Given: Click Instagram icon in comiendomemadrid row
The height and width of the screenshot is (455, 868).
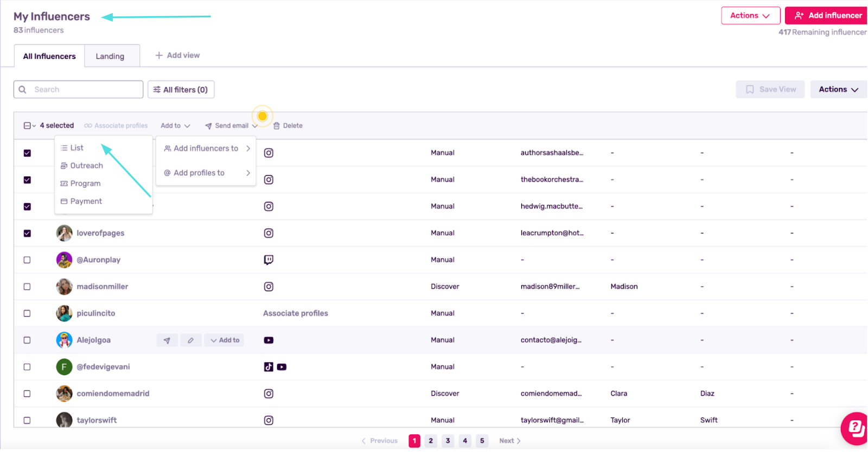Looking at the screenshot, I should point(269,394).
